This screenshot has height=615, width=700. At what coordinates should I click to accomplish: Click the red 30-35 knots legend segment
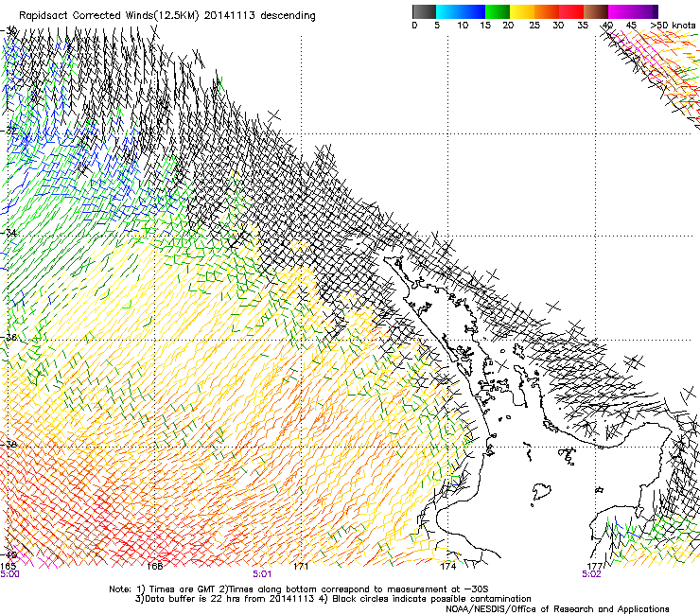571,11
